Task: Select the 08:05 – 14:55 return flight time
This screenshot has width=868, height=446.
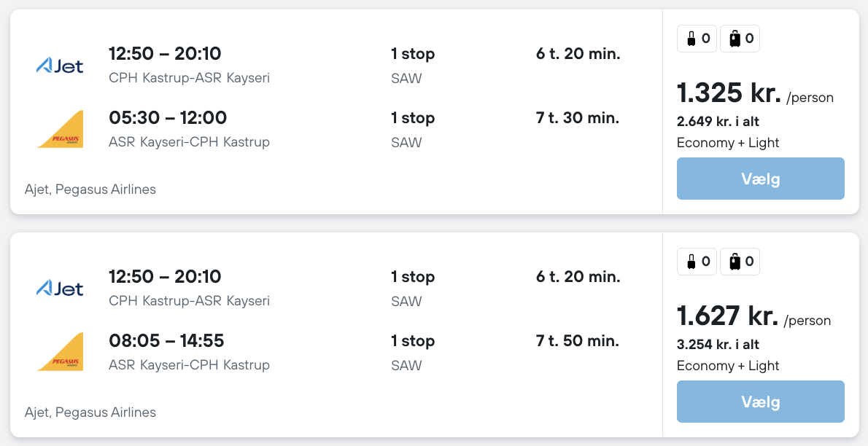Action: pyautogui.click(x=166, y=341)
